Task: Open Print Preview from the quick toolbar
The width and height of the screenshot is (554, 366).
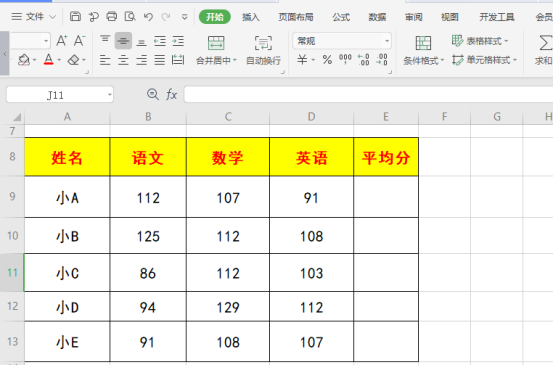Action: coord(130,17)
